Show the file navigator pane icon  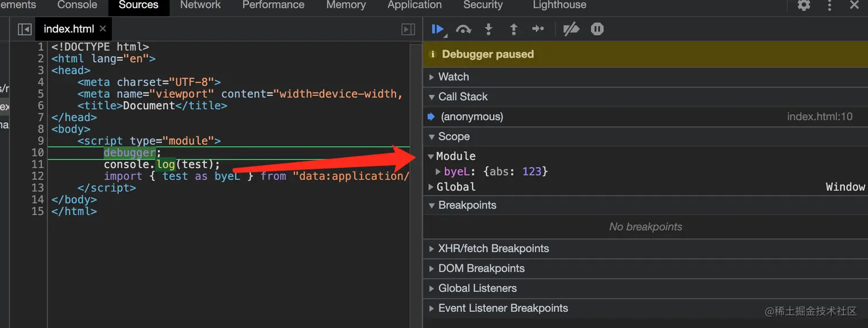click(25, 29)
